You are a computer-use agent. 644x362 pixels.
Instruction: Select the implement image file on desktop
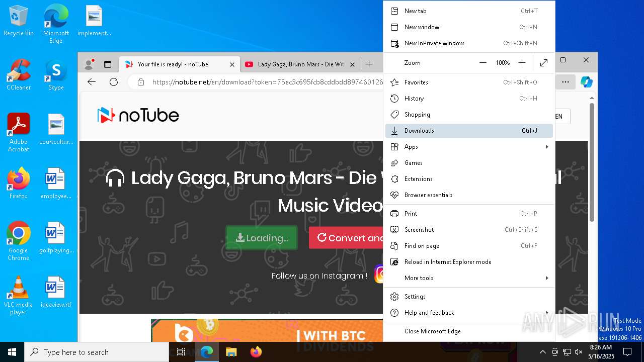pos(94,21)
